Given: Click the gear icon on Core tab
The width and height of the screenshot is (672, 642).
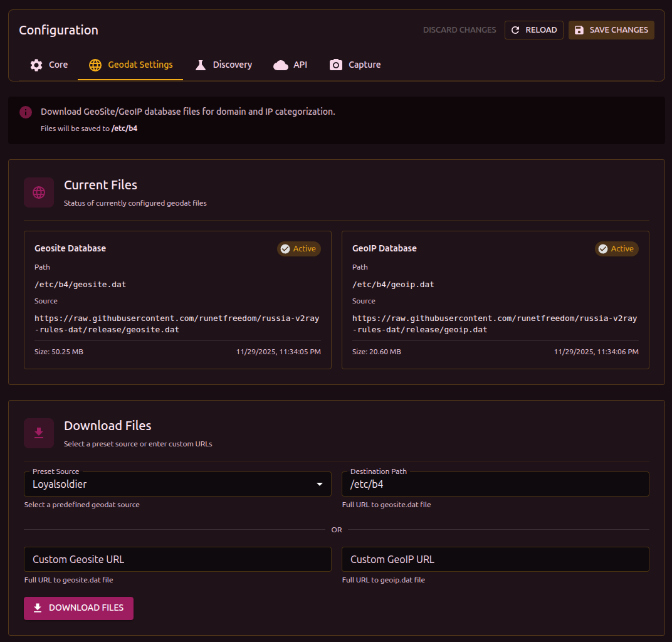Looking at the screenshot, I should [36, 65].
